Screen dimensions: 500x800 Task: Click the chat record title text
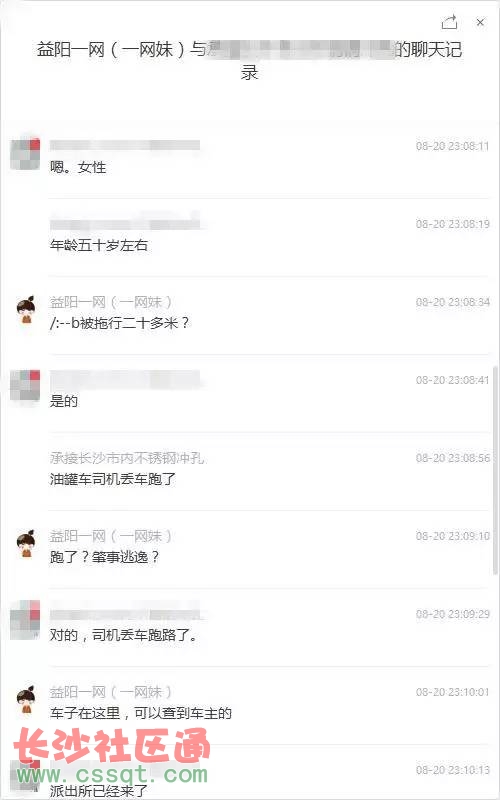pyautogui.click(x=249, y=61)
